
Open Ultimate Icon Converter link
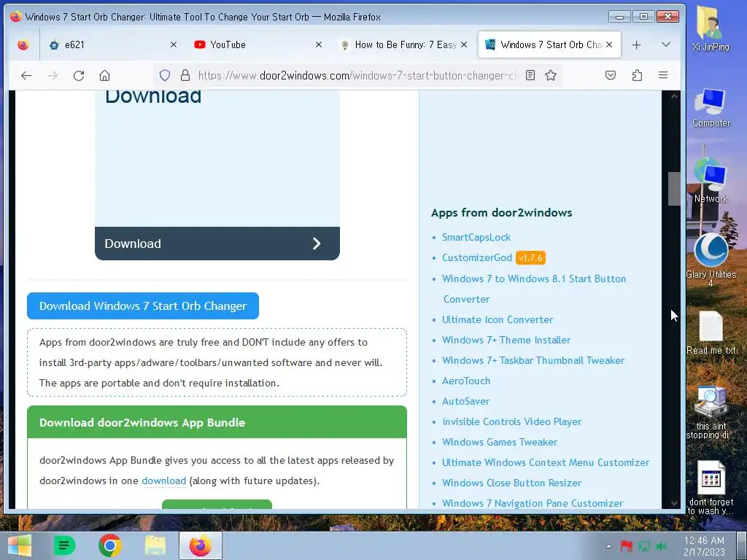point(498,319)
